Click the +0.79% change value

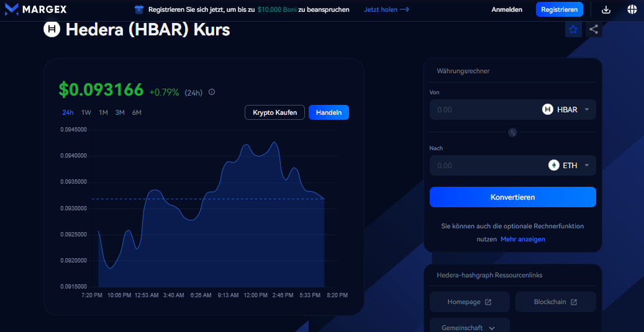(x=165, y=92)
